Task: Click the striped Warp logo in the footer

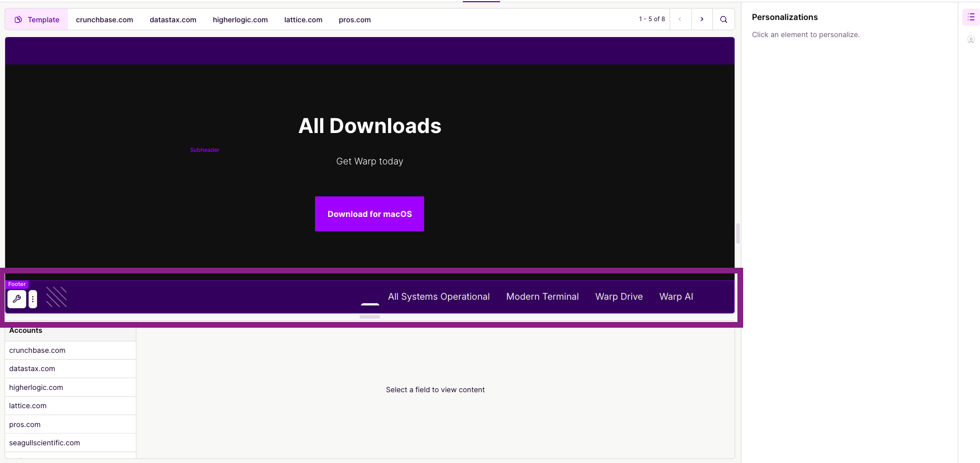Action: pos(57,297)
